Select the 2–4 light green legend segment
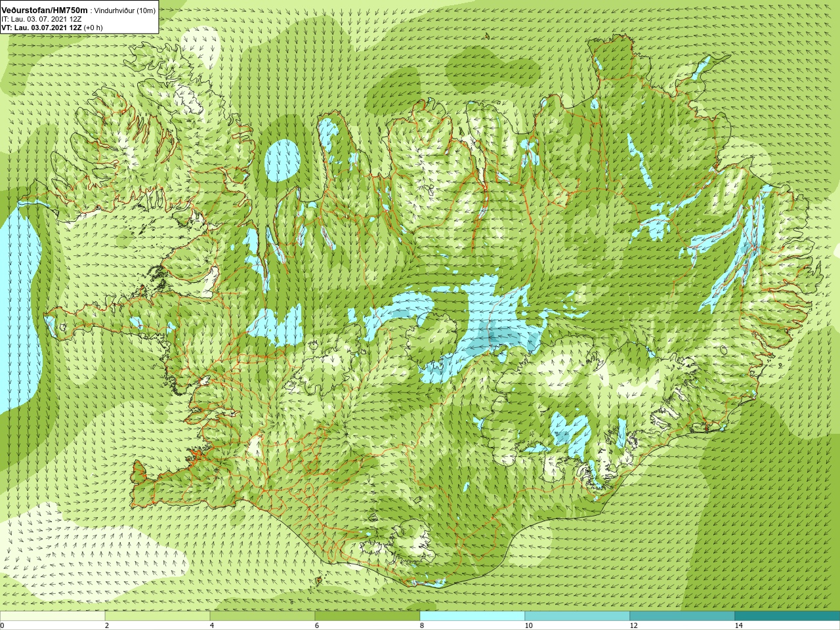Viewport: 840px width, 630px height. (157, 616)
